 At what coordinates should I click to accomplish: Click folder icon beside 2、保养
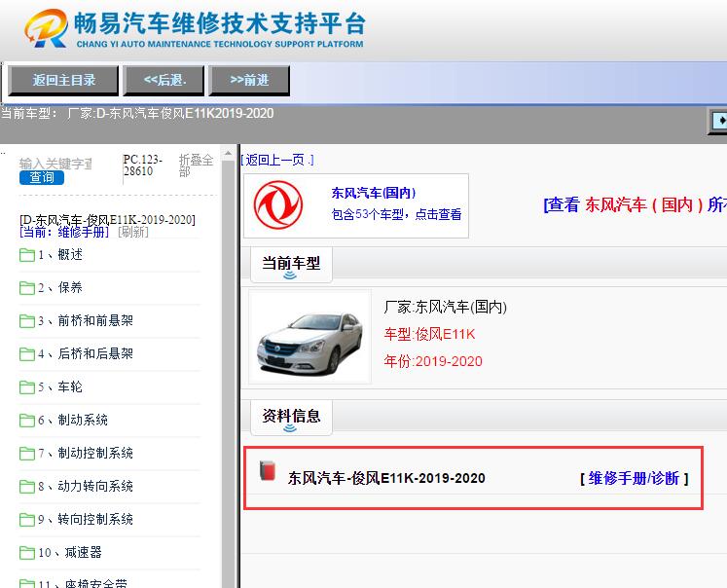tap(27, 288)
